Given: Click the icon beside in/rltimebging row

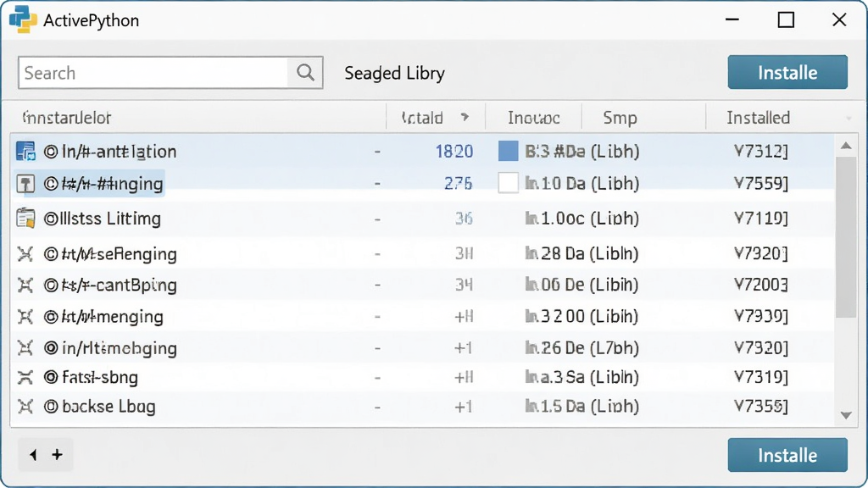Looking at the screenshot, I should pyautogui.click(x=25, y=348).
